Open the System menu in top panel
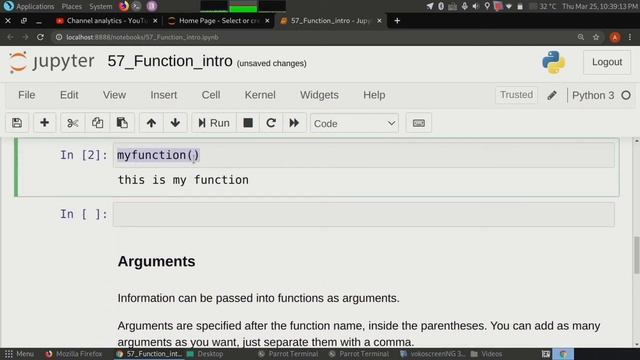The width and height of the screenshot is (640, 360). click(x=100, y=6)
